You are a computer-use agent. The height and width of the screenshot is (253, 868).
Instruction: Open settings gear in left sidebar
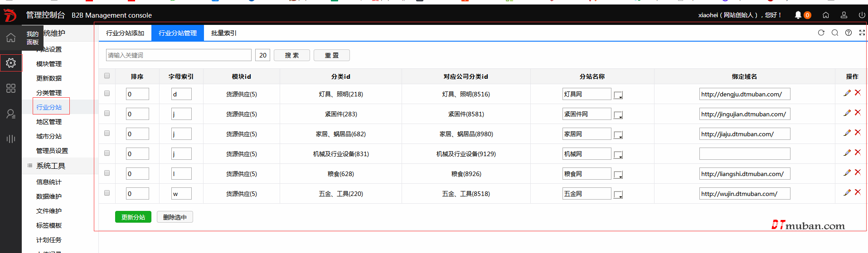point(11,63)
